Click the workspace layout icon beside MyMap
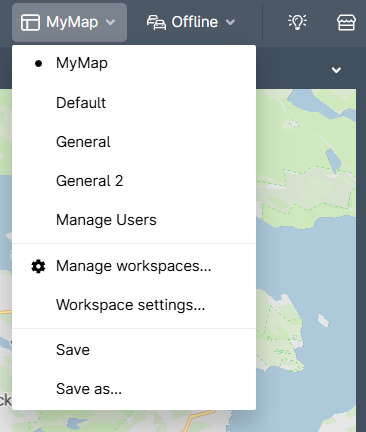 [30, 23]
